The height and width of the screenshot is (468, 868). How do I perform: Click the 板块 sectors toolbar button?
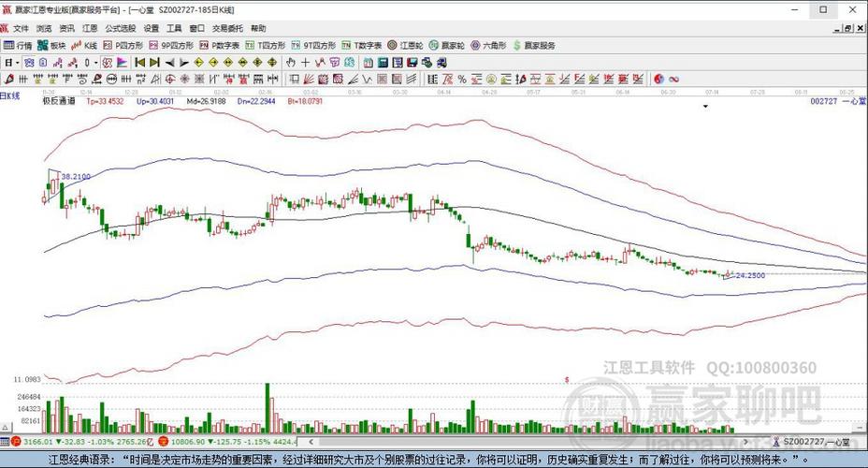click(51, 46)
